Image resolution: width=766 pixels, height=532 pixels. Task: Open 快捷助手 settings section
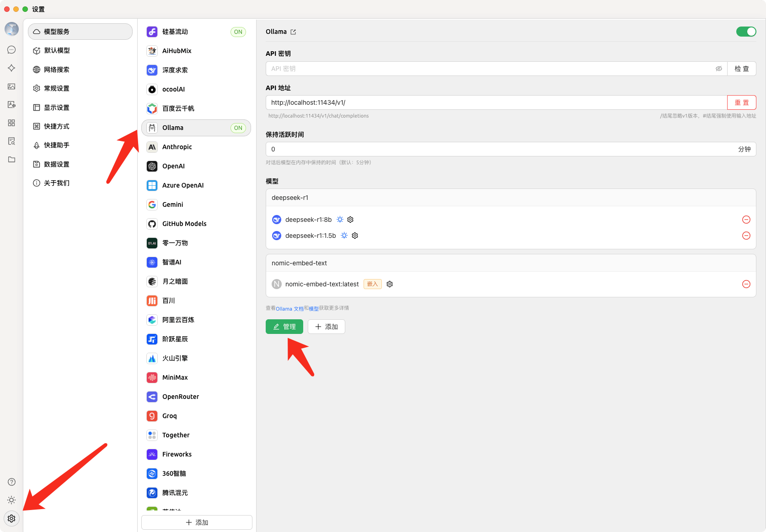coord(80,145)
